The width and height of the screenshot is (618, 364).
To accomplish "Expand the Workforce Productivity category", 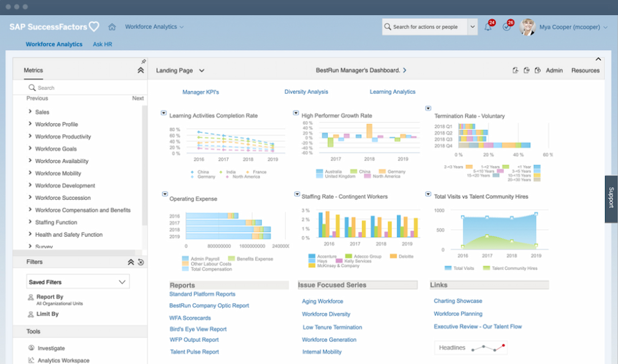I will point(30,136).
